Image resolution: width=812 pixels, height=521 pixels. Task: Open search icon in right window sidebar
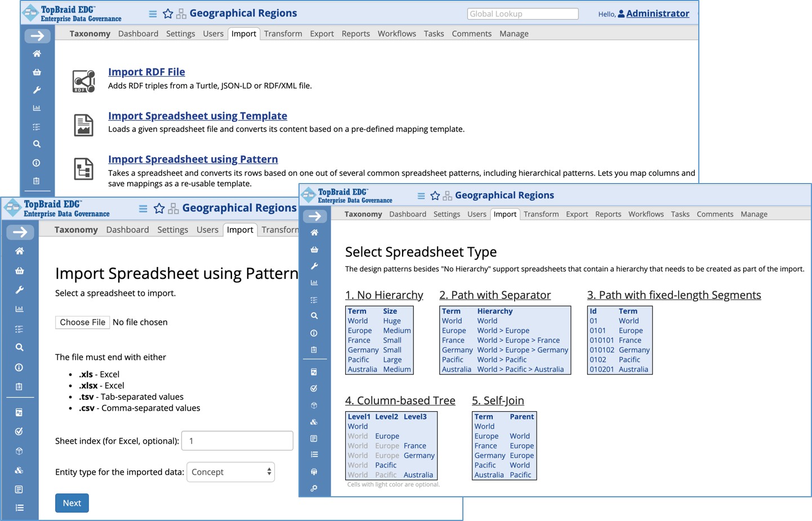coord(314,316)
